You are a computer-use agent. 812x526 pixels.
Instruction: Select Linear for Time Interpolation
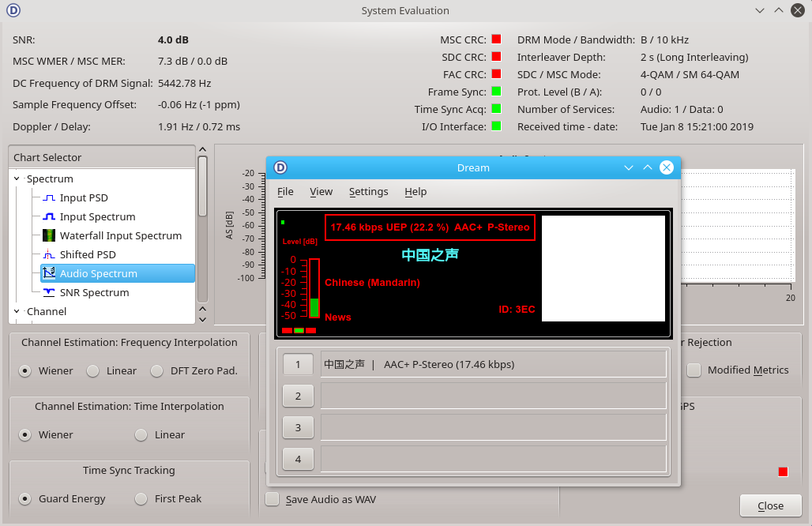point(141,435)
